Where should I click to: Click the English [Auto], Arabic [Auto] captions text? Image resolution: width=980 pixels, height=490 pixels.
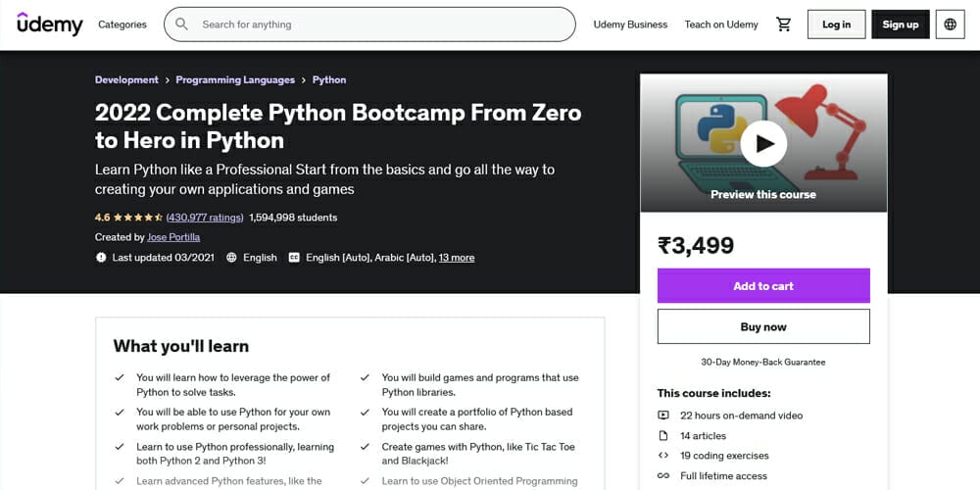click(x=371, y=258)
